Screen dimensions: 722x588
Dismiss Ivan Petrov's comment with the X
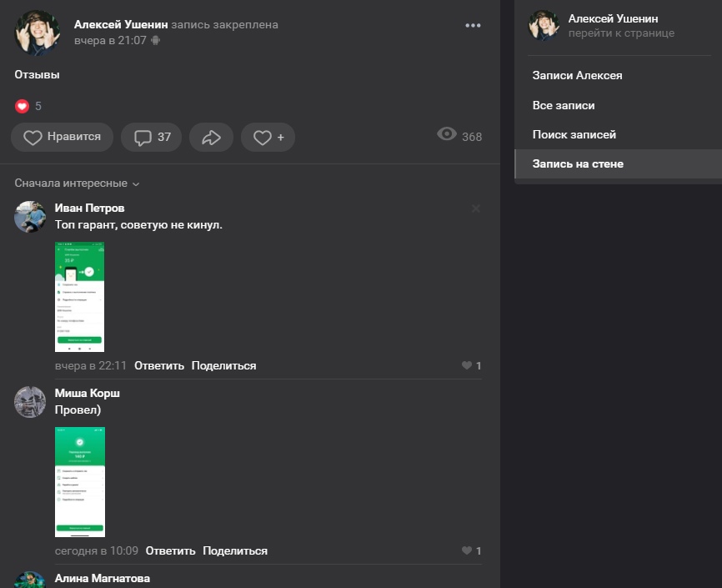pos(475,209)
